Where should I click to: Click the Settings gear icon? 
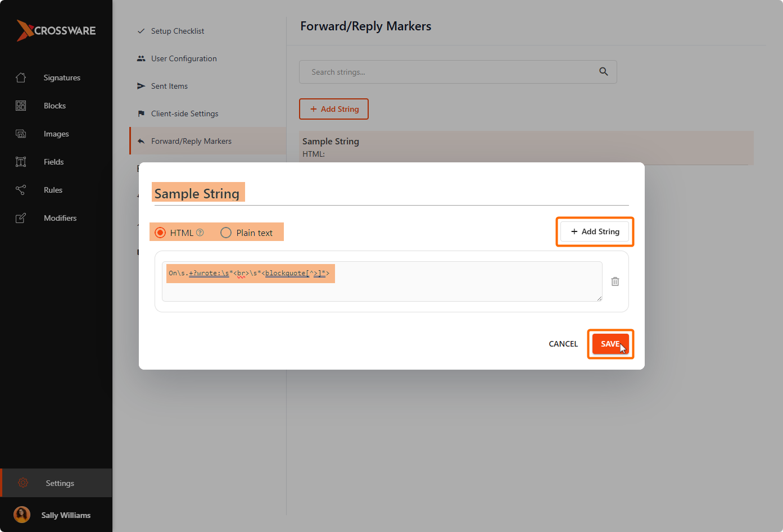(x=23, y=483)
